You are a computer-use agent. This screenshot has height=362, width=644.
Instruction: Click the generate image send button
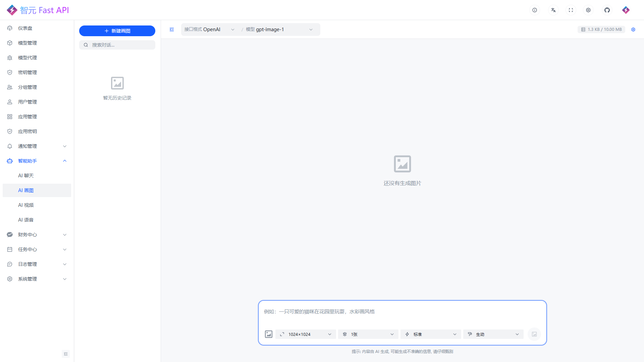(x=534, y=334)
